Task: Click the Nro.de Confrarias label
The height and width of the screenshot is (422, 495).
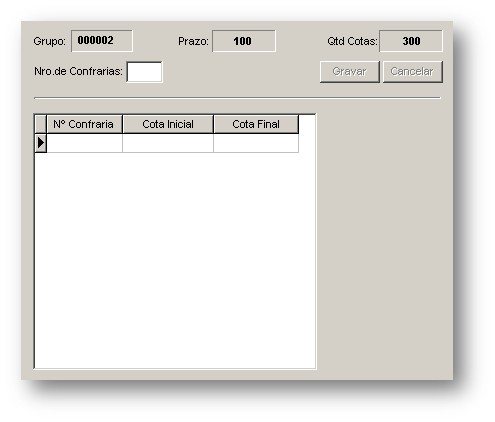Action: (78, 71)
